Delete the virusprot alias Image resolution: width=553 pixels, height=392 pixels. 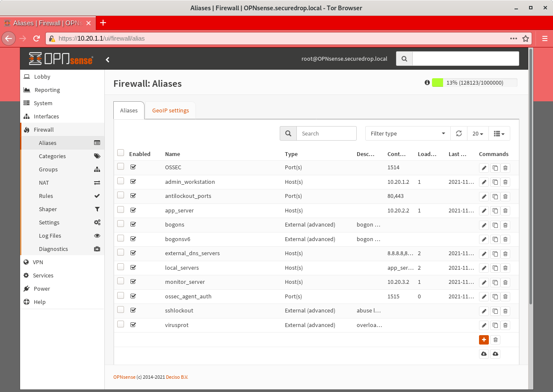pos(505,325)
